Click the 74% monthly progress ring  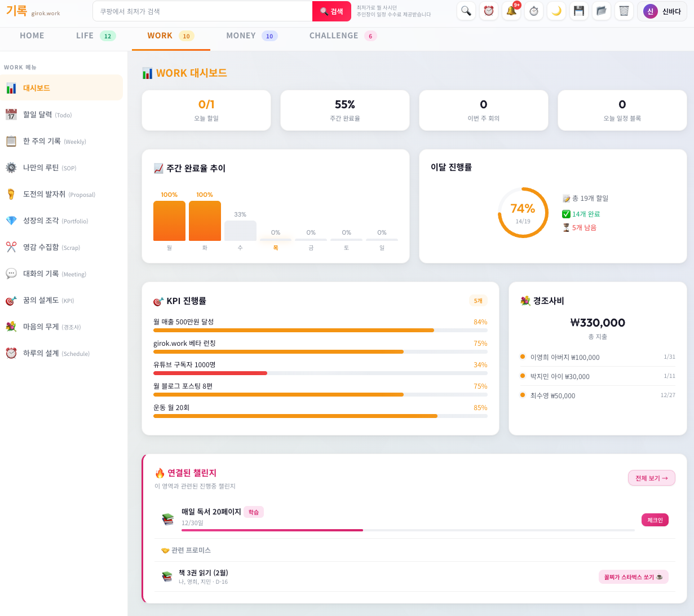coord(523,212)
